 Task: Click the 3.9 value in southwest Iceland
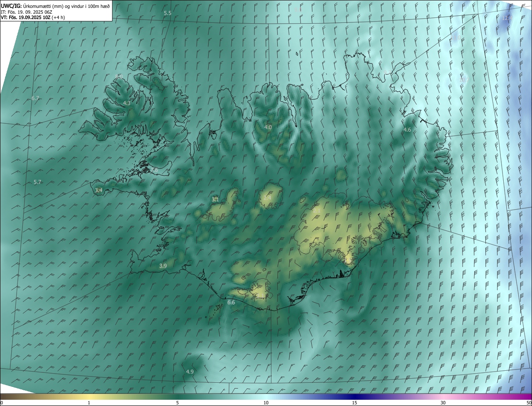point(163,266)
